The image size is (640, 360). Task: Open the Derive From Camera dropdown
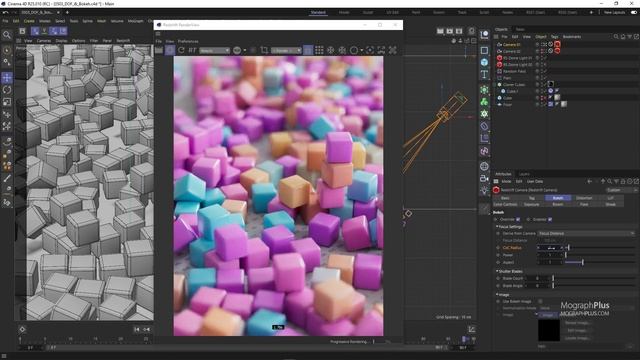coord(586,233)
